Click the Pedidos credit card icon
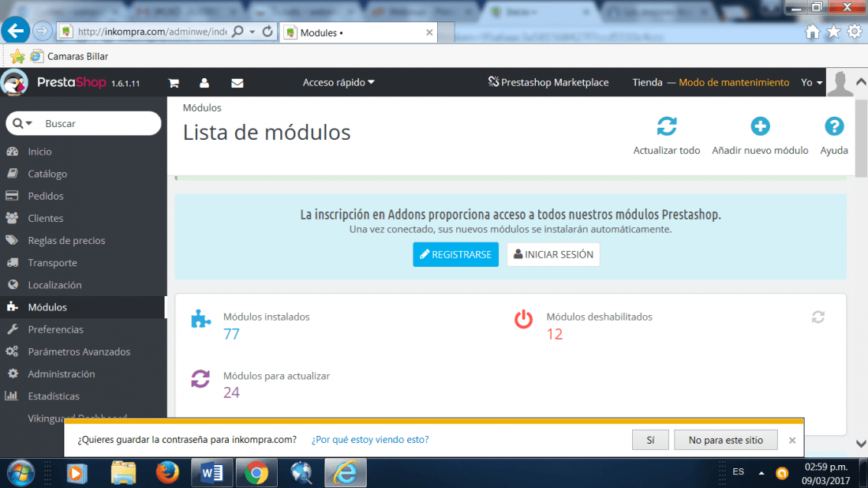 point(12,196)
